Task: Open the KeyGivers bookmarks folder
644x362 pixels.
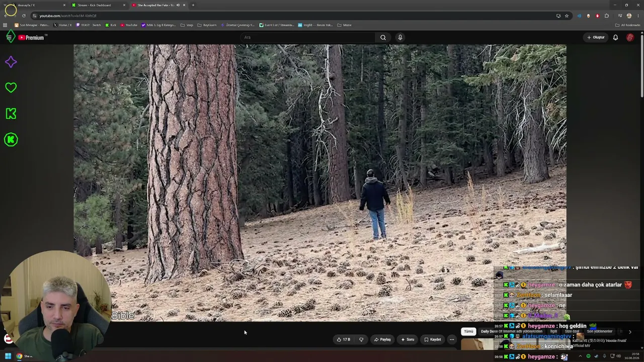Action: 207,25
